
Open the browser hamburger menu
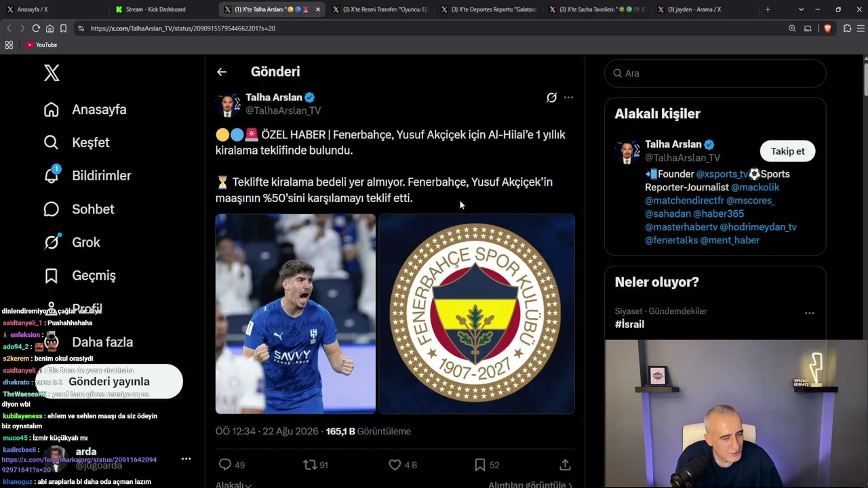tap(861, 28)
